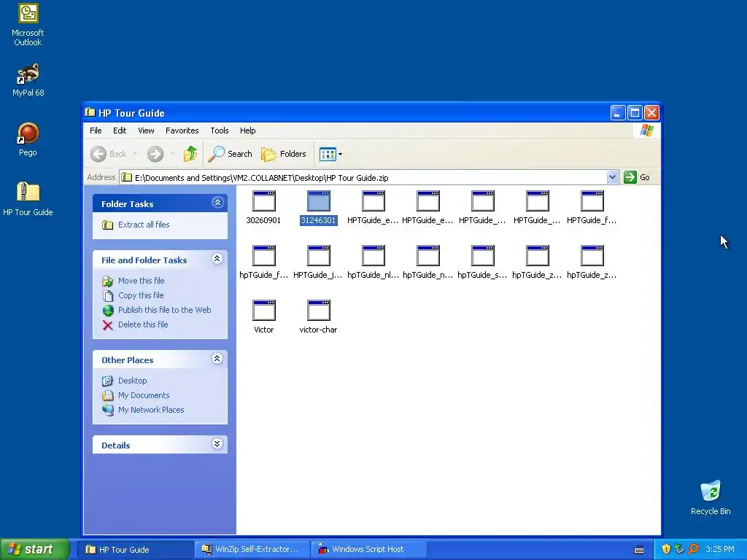Select HP Tour Guide zip on desktop
This screenshot has width=747, height=560.
(x=28, y=199)
